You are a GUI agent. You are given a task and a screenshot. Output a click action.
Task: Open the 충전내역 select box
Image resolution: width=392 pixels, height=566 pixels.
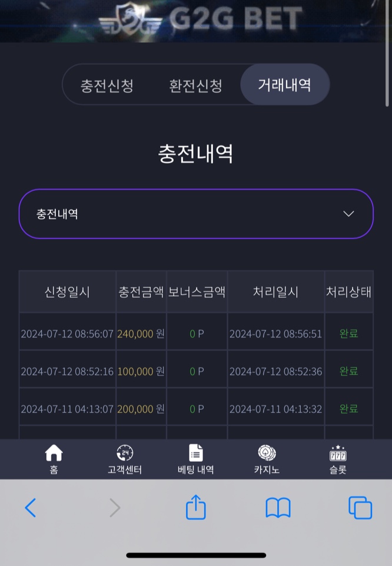coord(196,214)
